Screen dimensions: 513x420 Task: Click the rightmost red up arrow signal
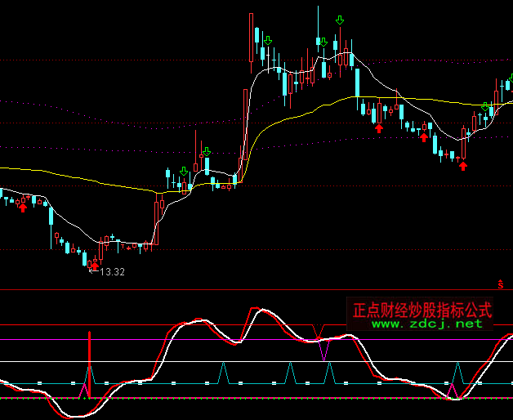pos(463,166)
